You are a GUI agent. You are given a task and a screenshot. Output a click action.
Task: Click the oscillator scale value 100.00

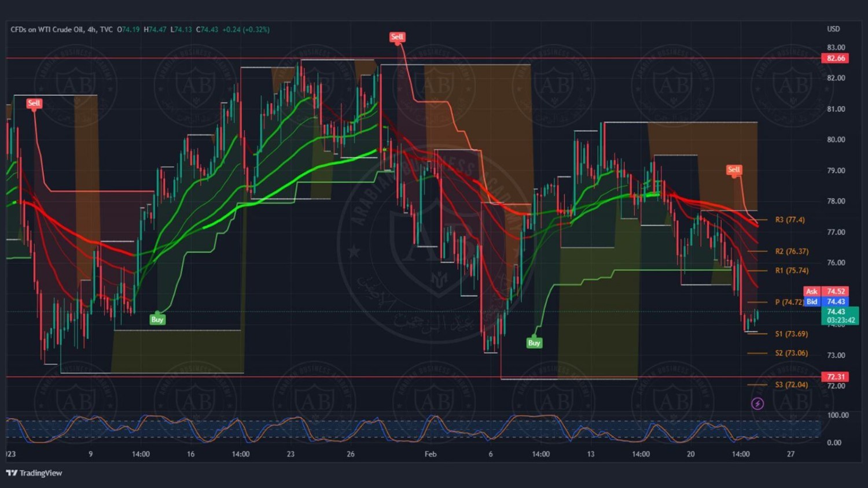coord(838,415)
